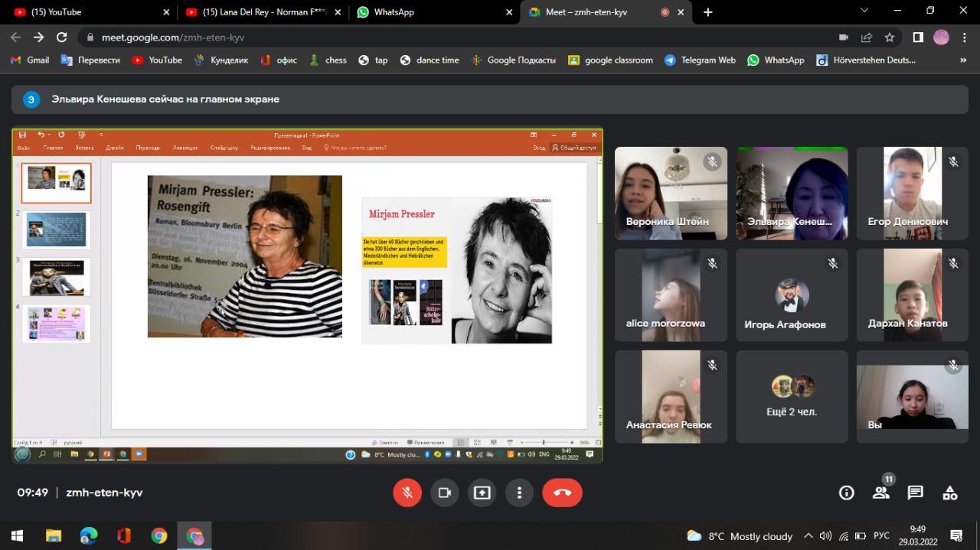Click the google classroom bookmark
Viewport: 980px width, 550px height.
[610, 60]
